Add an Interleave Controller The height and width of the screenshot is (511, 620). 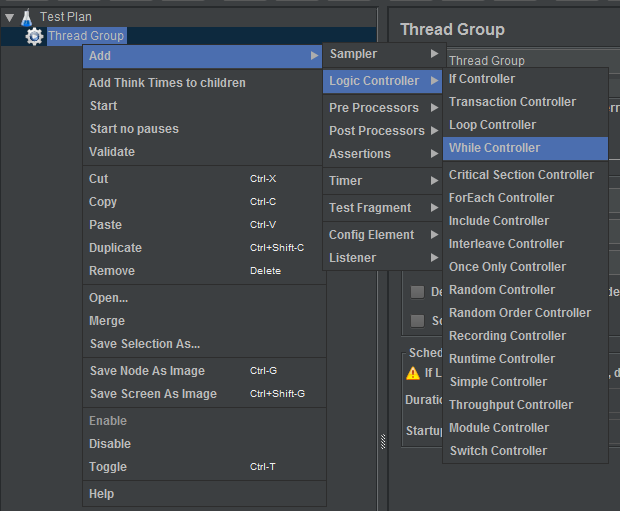tap(525, 244)
